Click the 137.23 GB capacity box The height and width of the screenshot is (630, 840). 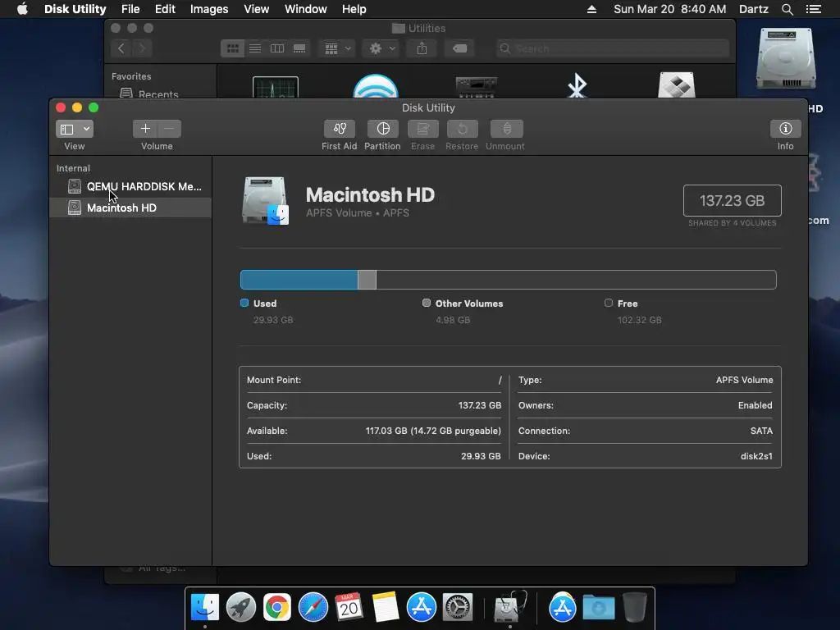pos(732,200)
